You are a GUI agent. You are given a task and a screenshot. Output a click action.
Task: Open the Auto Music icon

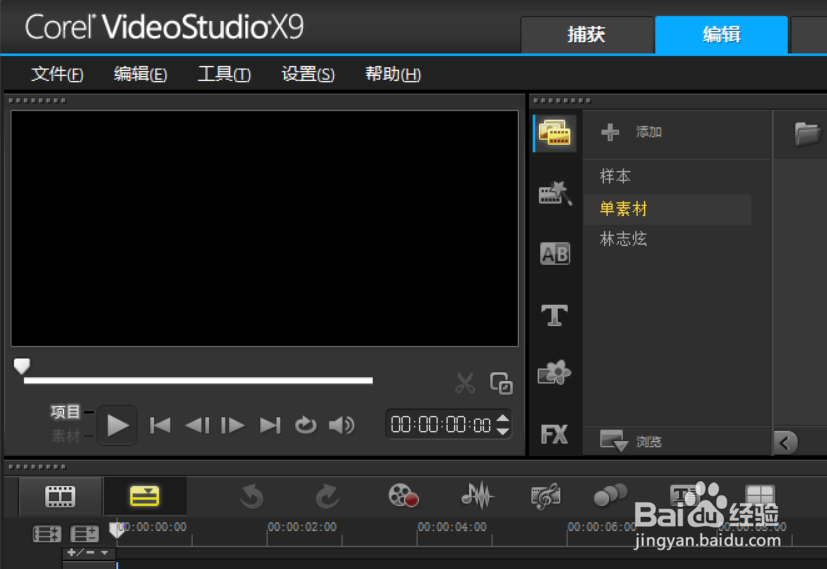pyautogui.click(x=545, y=496)
